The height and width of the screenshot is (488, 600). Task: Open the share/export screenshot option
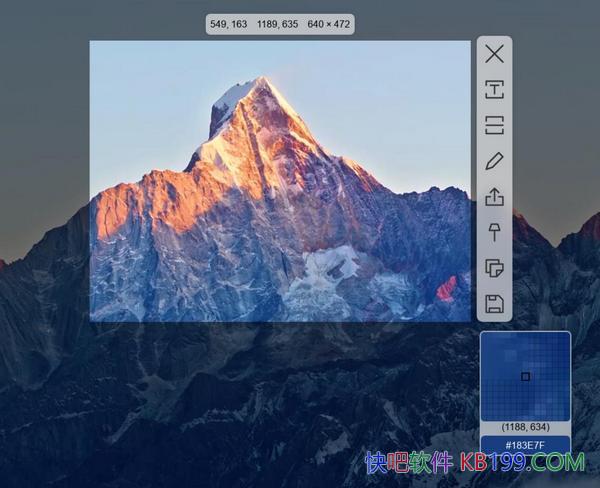point(494,197)
